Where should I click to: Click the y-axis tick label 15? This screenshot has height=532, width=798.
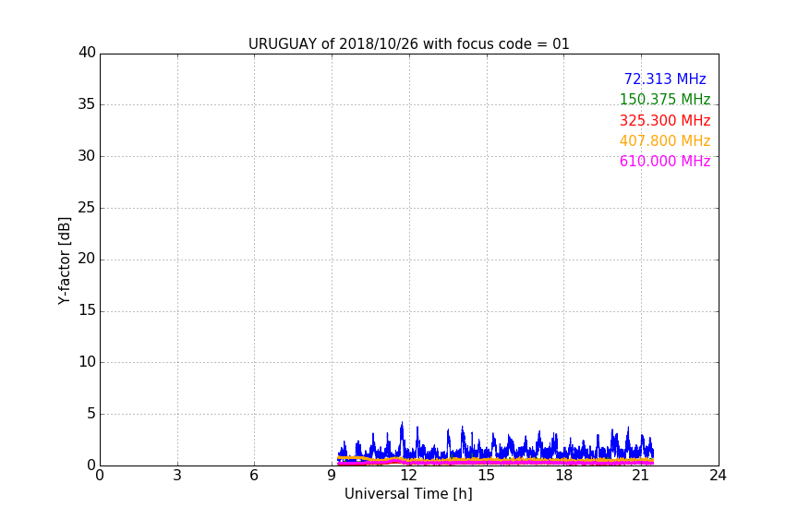(x=87, y=310)
